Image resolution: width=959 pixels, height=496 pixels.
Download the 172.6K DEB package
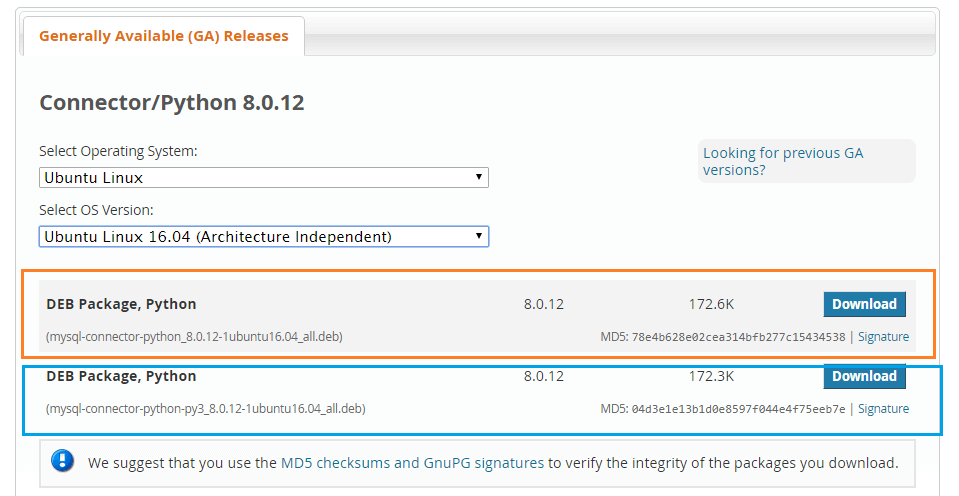pyautogui.click(x=864, y=304)
